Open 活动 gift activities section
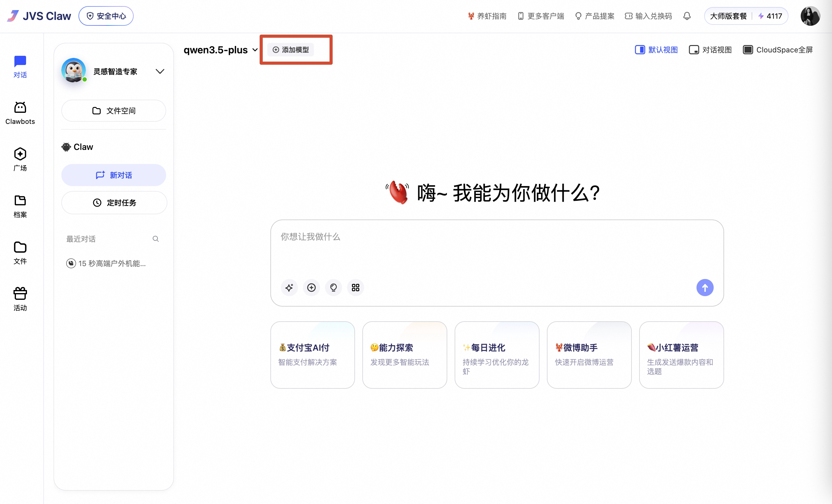 20,299
